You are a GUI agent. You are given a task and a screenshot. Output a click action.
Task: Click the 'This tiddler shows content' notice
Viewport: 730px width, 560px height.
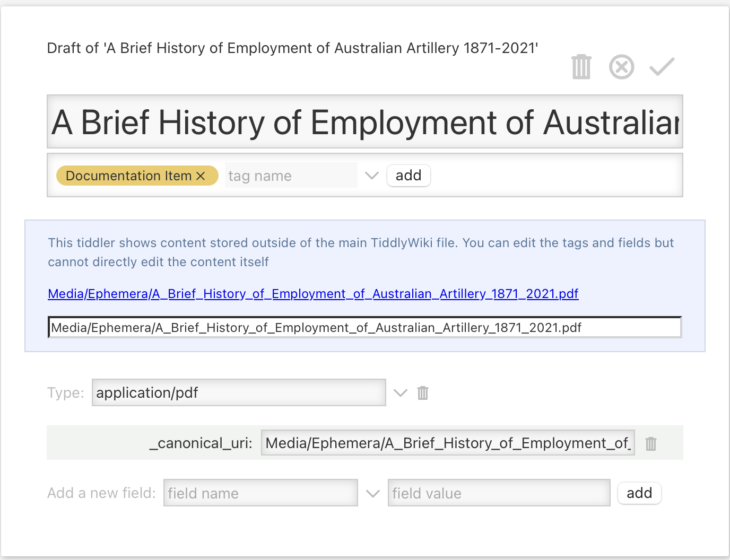click(361, 252)
